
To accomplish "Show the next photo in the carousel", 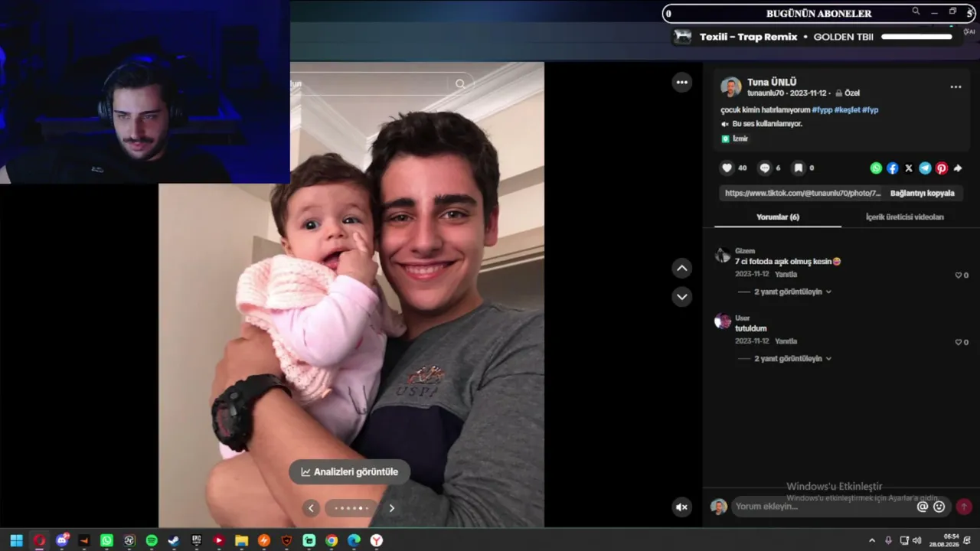I will 392,507.
